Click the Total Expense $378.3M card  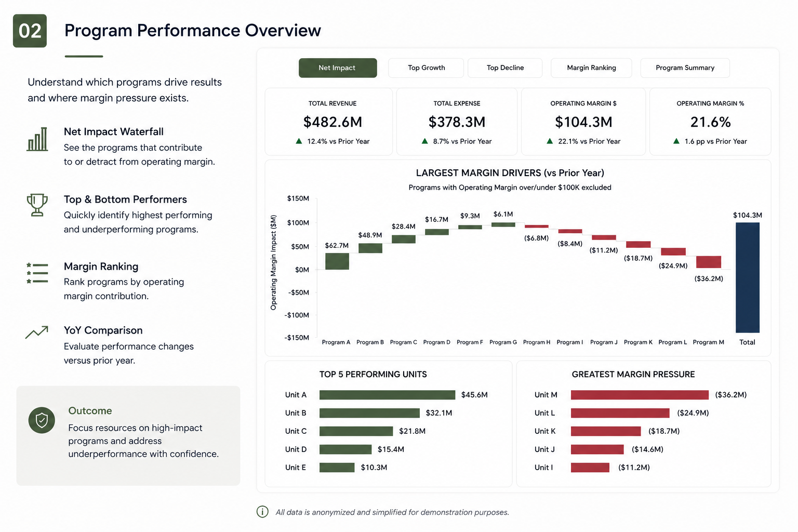click(x=457, y=122)
